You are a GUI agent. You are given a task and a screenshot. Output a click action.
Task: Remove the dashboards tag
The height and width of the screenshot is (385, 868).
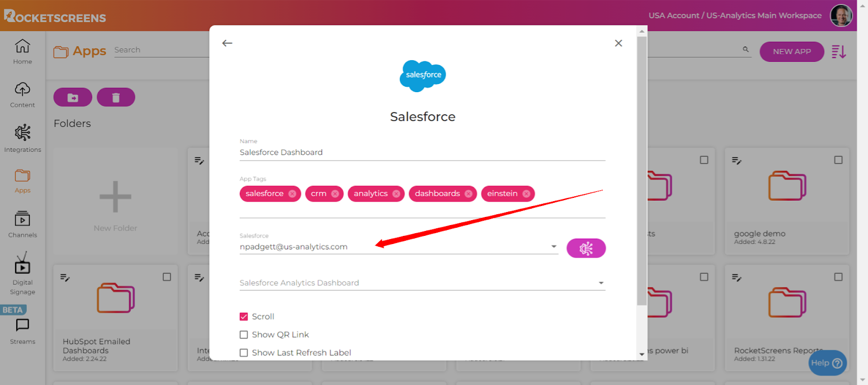[x=469, y=194]
